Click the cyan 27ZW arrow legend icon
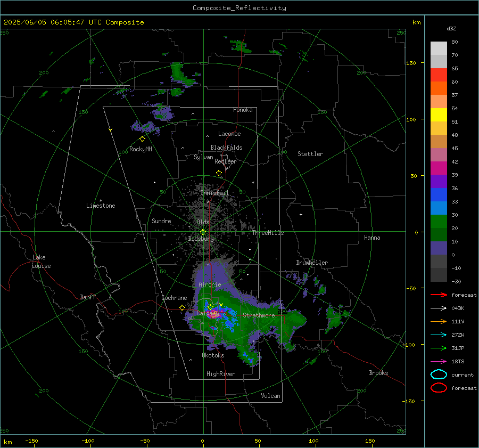This screenshot has height=448, width=479. (439, 335)
